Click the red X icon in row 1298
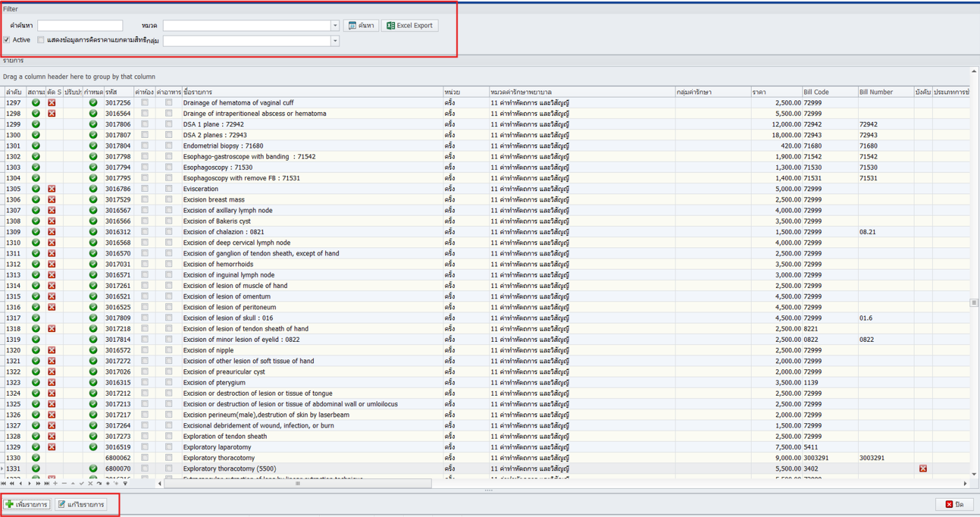 (x=52, y=113)
